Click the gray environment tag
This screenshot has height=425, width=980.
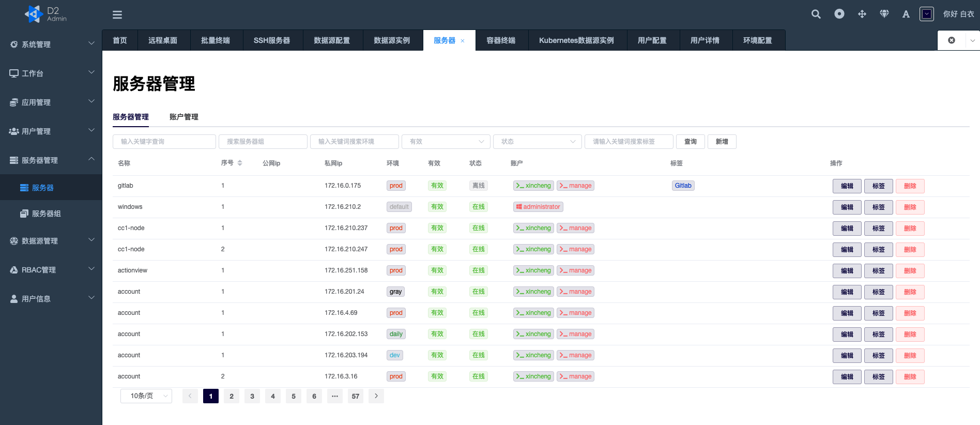[396, 292]
